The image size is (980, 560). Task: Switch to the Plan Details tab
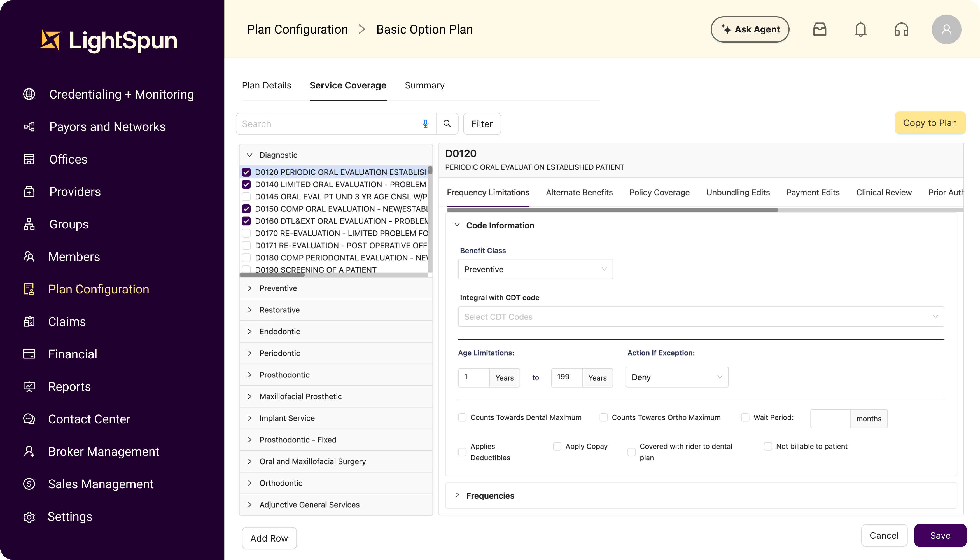[267, 85]
